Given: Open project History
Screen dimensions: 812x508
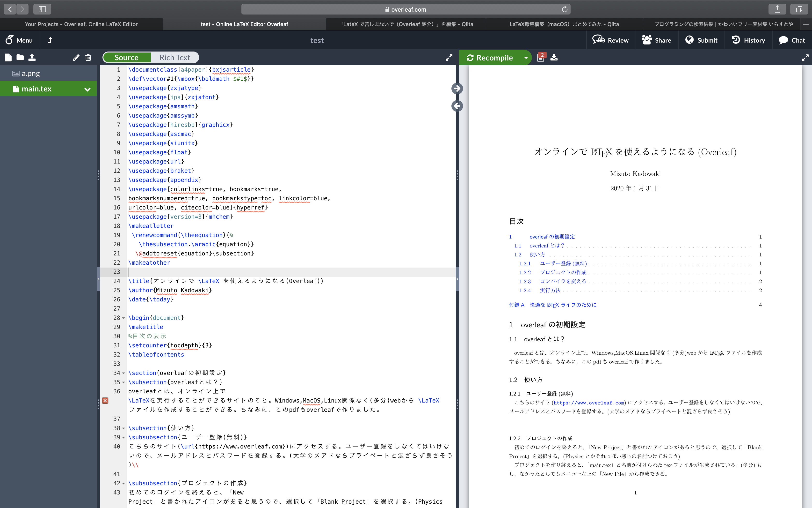Looking at the screenshot, I should tap(748, 40).
